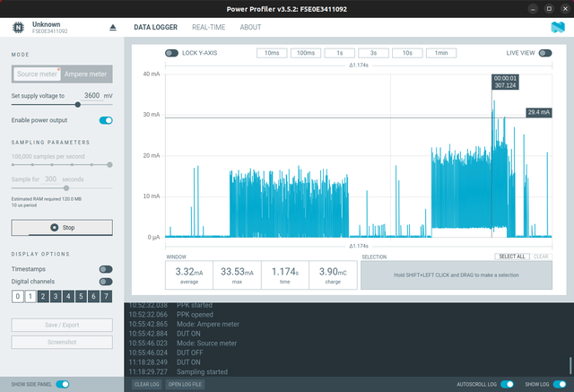Image resolution: width=574 pixels, height=392 pixels.
Task: Set time window to 10ms
Action: coord(273,53)
